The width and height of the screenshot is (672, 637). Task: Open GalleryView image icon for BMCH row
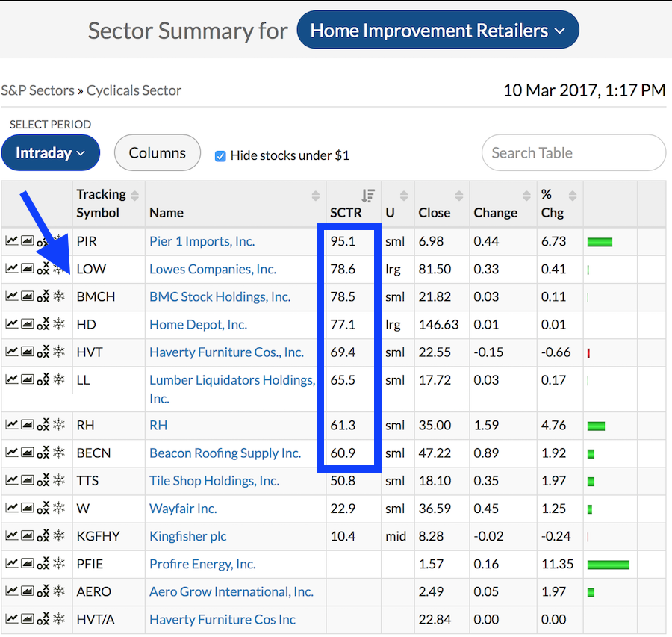click(27, 296)
